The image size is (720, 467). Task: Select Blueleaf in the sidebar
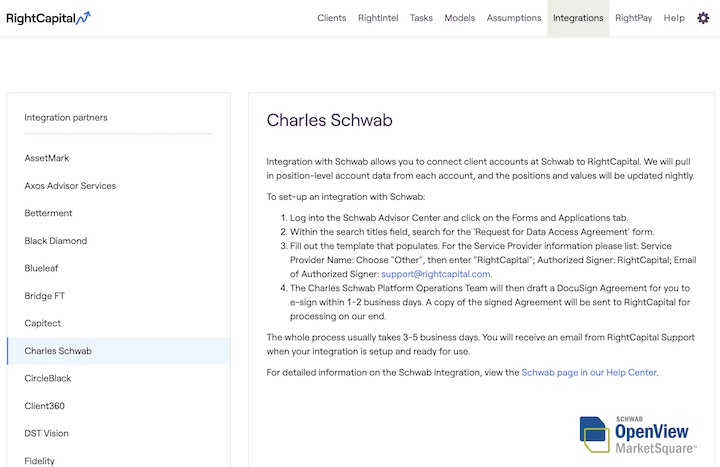click(x=119, y=268)
